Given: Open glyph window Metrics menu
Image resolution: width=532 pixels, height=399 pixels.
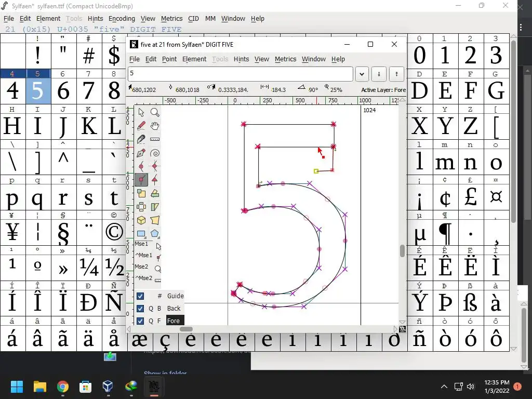Looking at the screenshot, I should [x=285, y=59].
